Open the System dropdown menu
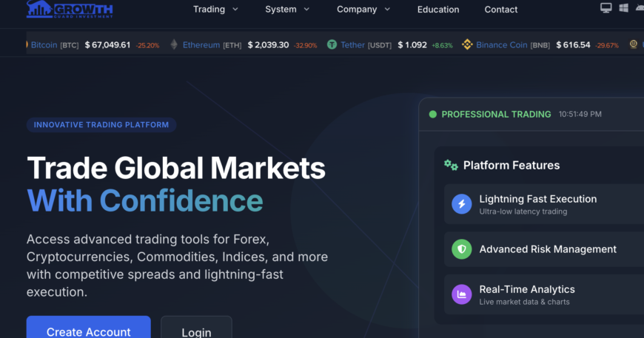This screenshot has width=644, height=338. click(x=287, y=10)
